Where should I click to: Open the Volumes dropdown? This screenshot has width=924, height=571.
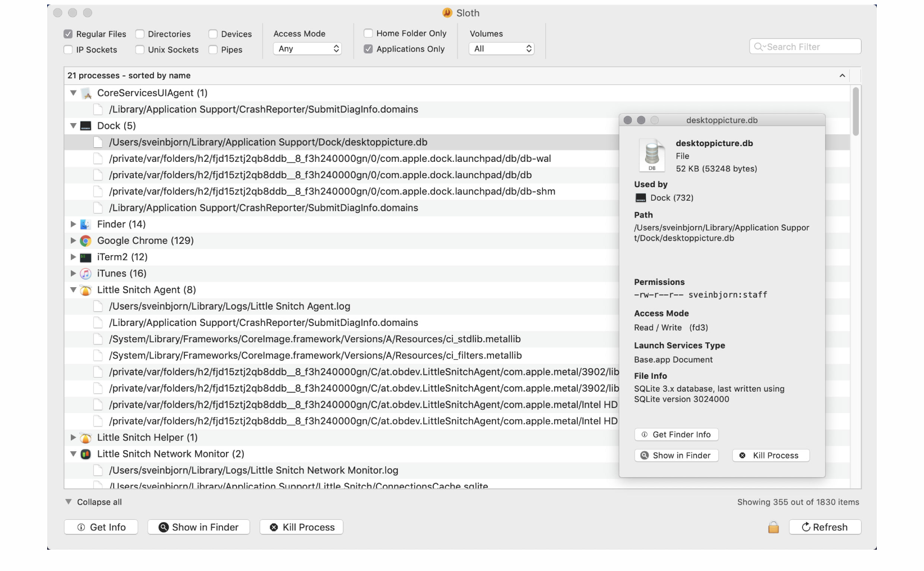click(x=501, y=49)
